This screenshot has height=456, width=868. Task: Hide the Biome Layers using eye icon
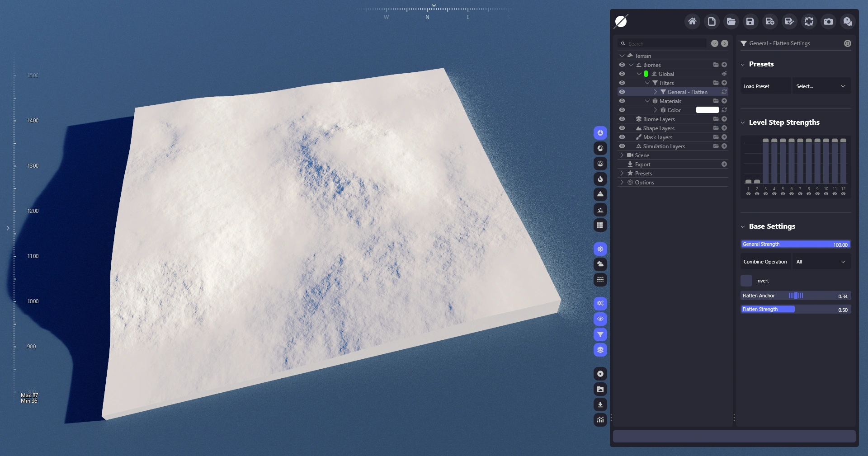coord(622,119)
